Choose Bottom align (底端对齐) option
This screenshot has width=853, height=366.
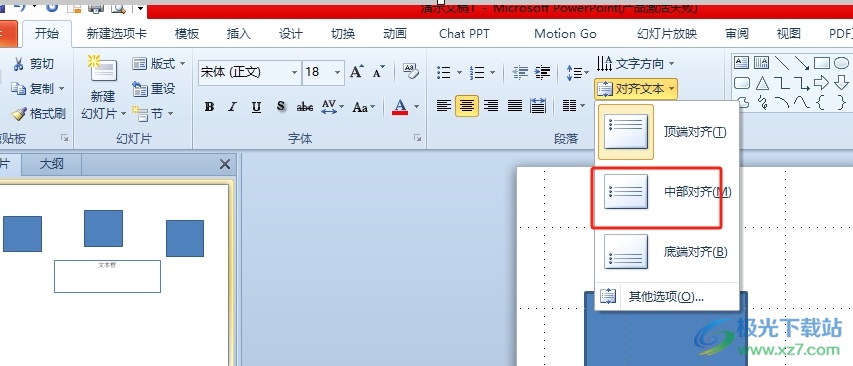pos(667,252)
